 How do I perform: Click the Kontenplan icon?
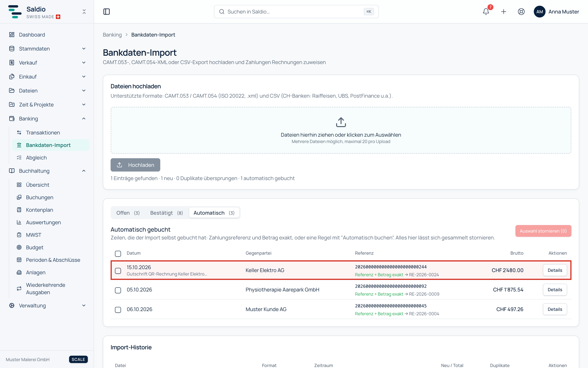[x=19, y=210]
